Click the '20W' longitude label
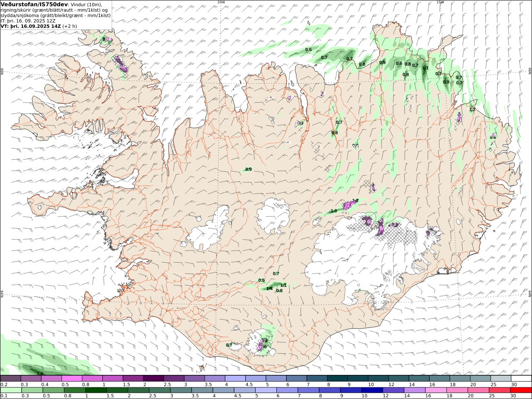Screen dimensions: 532x399 221,2
